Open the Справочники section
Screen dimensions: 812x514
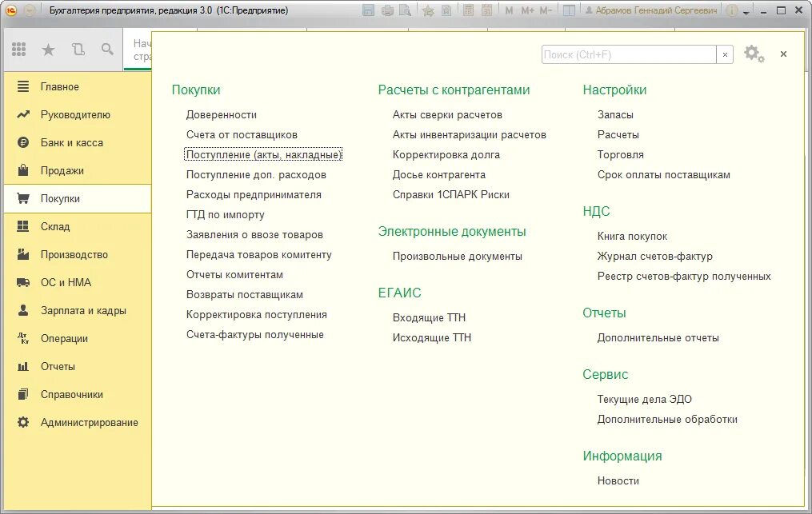click(78, 394)
